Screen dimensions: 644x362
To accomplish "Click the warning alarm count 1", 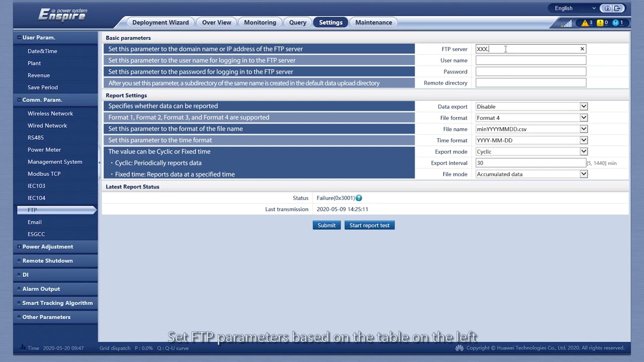I will click(621, 23).
